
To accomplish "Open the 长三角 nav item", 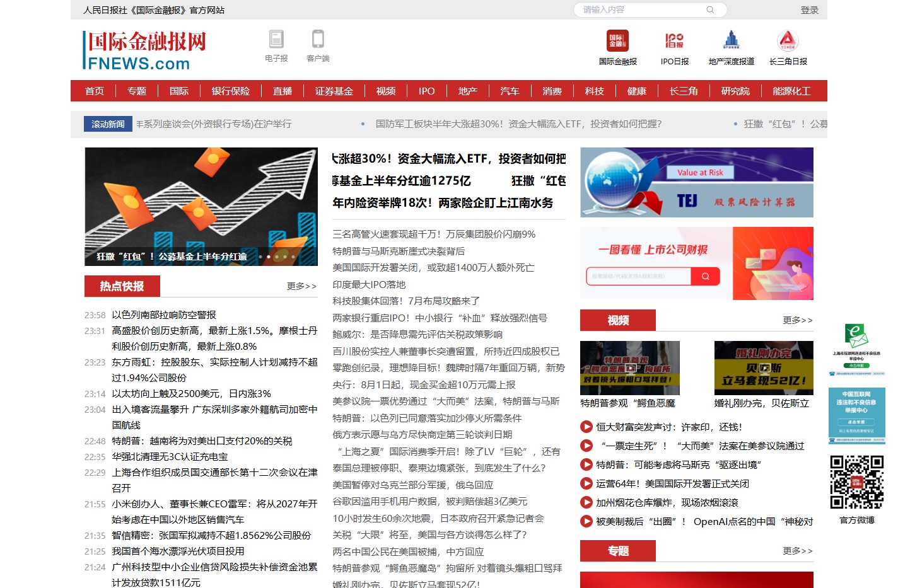I will click(684, 91).
